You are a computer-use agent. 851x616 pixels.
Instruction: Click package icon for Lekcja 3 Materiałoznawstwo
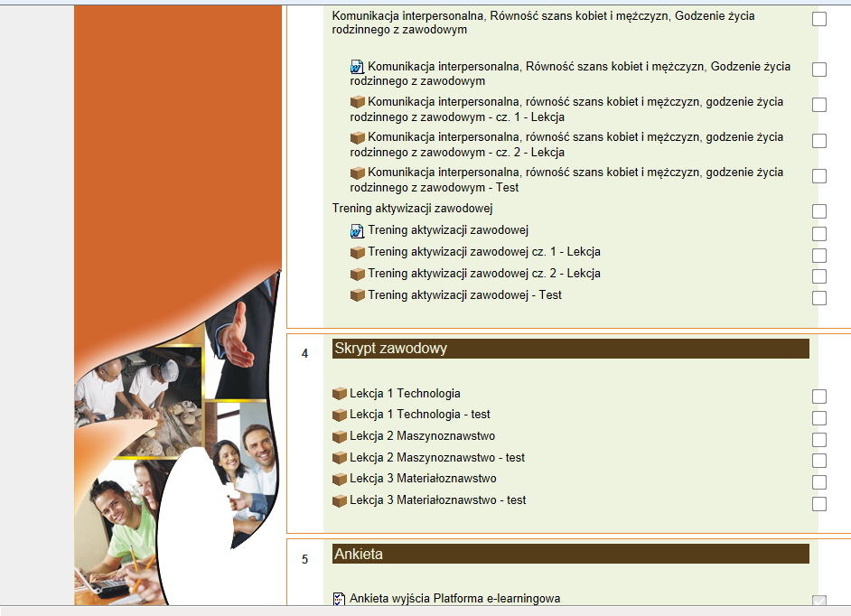[339, 479]
